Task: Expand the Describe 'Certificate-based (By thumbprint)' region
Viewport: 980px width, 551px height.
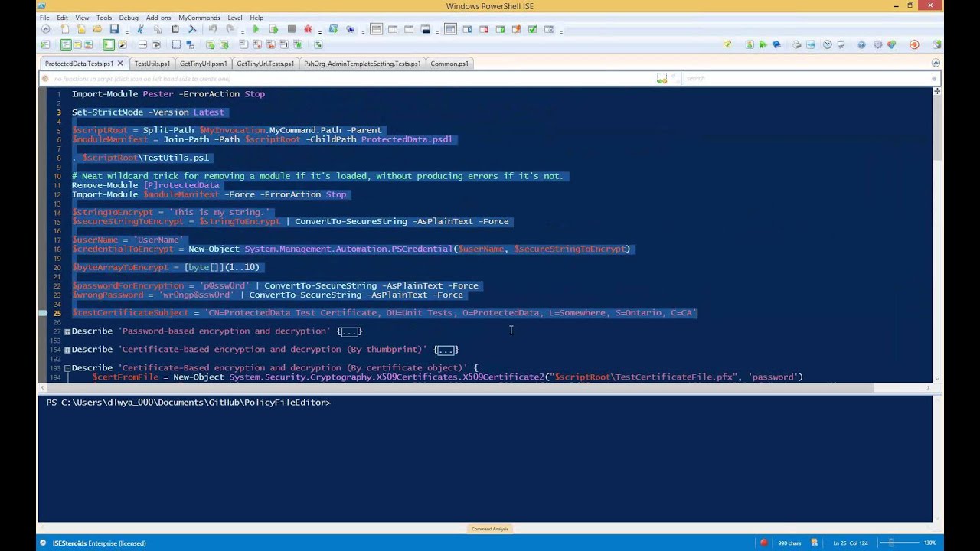Action: [x=67, y=350]
